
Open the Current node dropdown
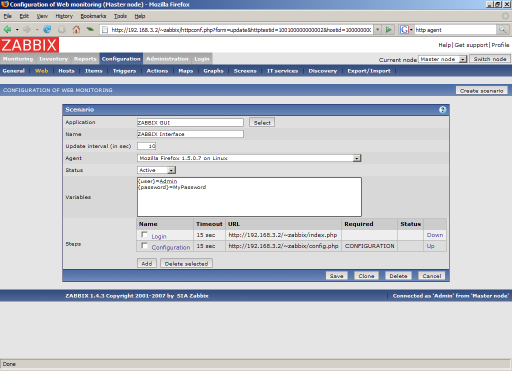click(463, 59)
